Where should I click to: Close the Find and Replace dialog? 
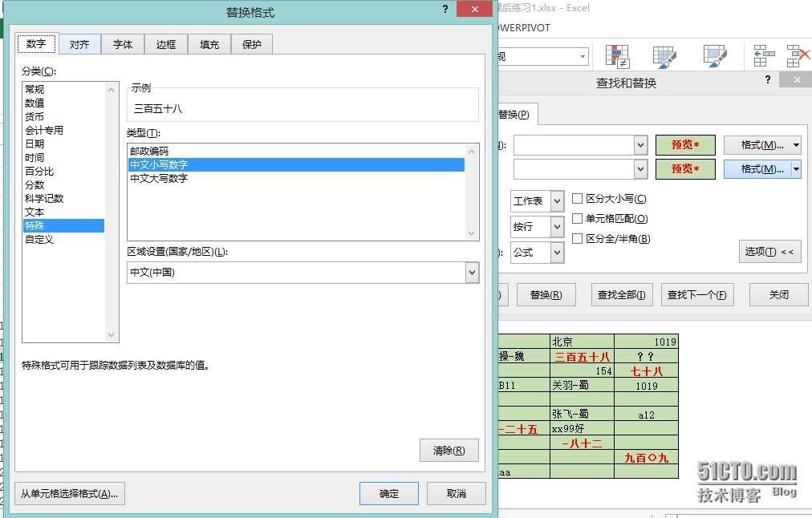click(798, 79)
